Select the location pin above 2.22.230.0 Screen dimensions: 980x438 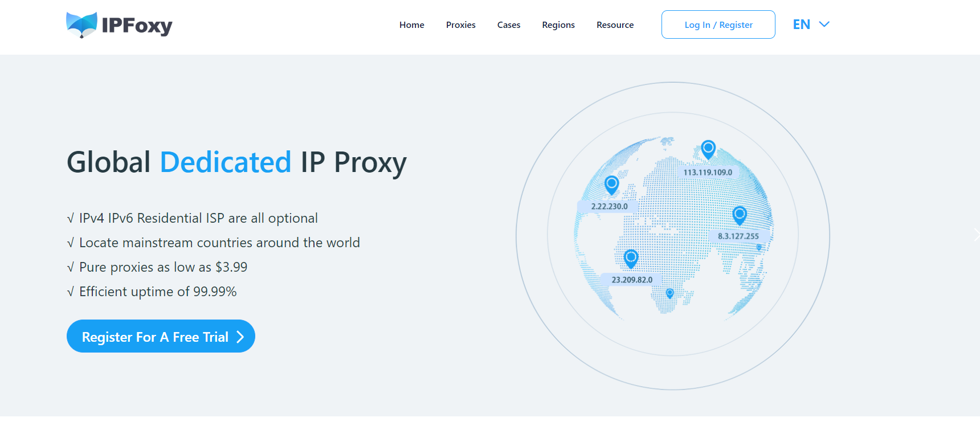(x=611, y=185)
